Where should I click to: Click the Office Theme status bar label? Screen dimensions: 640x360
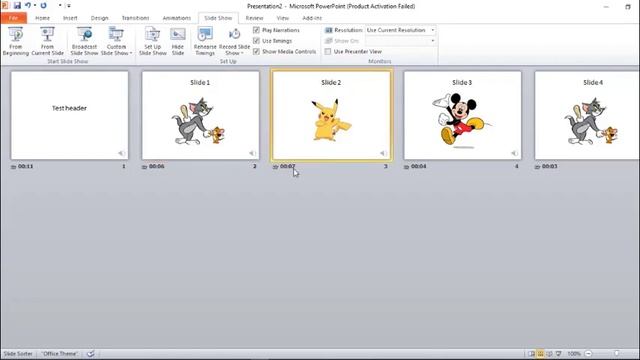coord(60,353)
